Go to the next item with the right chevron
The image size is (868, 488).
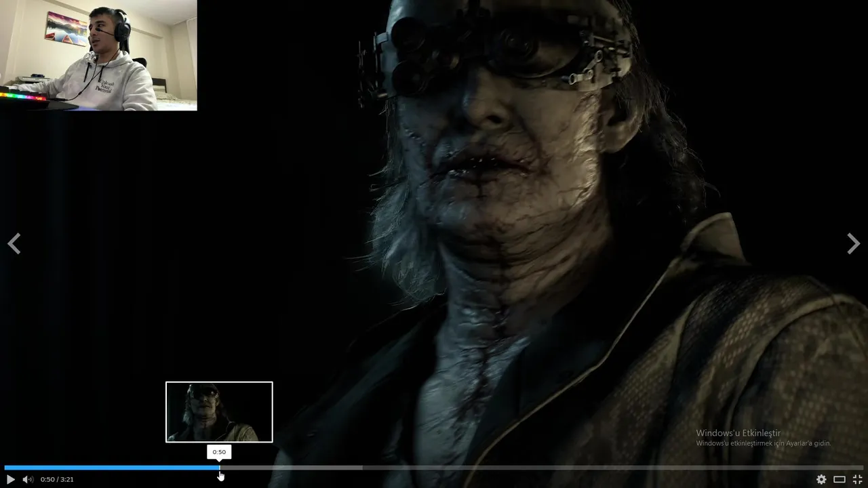click(854, 243)
